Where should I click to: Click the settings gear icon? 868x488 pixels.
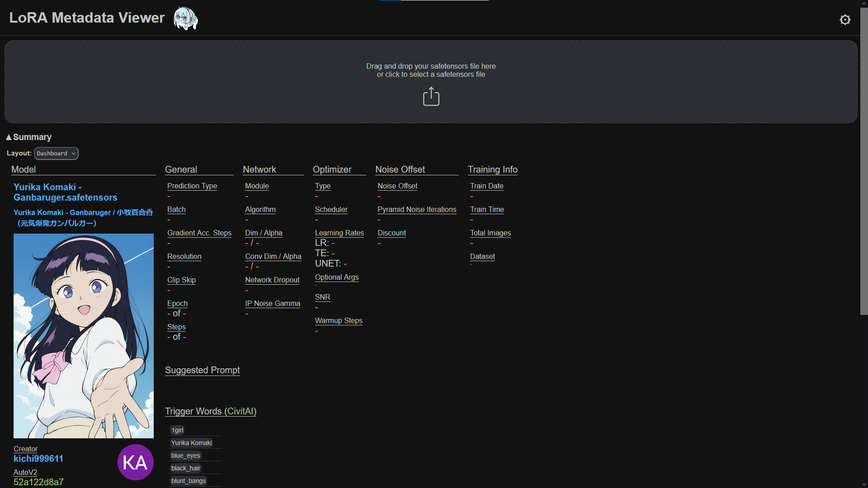(x=844, y=19)
